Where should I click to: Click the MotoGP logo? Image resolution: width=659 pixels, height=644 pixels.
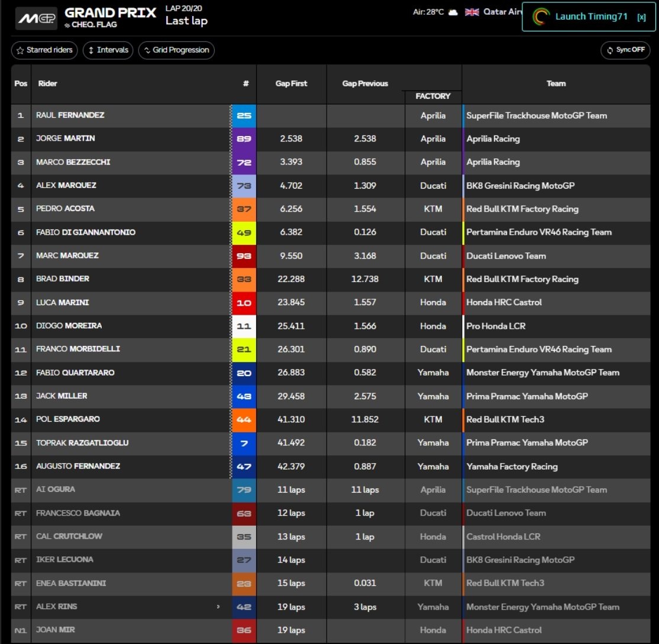36,18
